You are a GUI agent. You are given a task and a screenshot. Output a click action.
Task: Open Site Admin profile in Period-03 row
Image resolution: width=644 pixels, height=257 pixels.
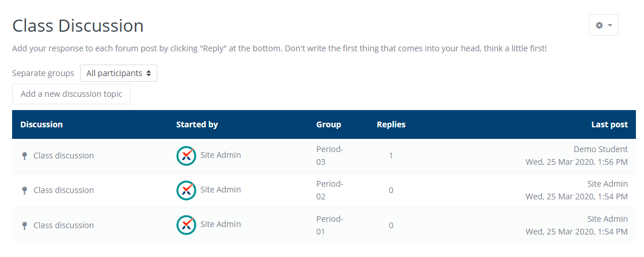[220, 155]
